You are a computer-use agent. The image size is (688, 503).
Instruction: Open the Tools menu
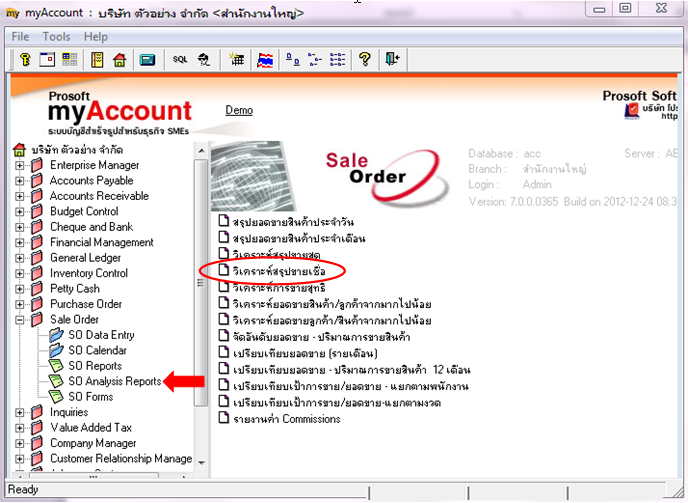click(57, 36)
